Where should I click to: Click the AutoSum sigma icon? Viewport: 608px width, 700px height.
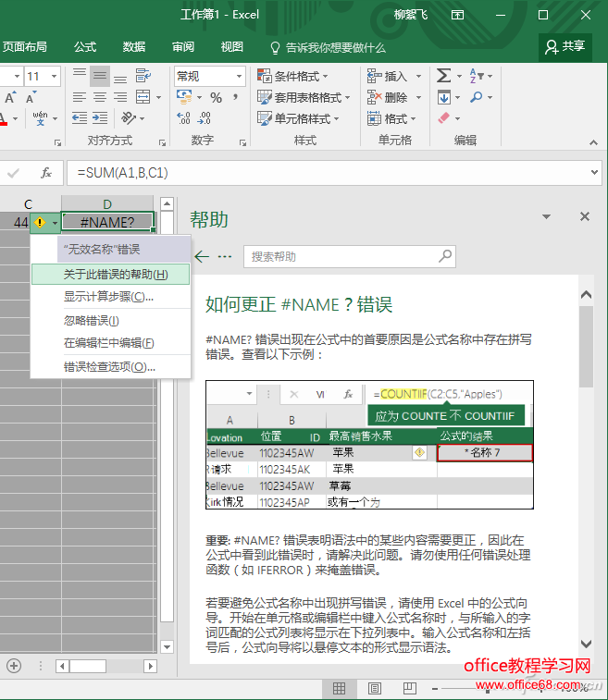tap(443, 76)
